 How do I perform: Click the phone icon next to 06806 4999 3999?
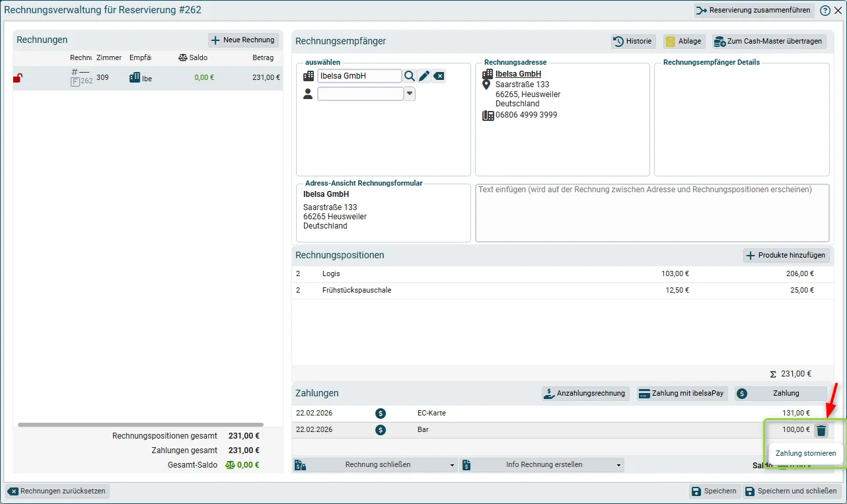point(488,115)
